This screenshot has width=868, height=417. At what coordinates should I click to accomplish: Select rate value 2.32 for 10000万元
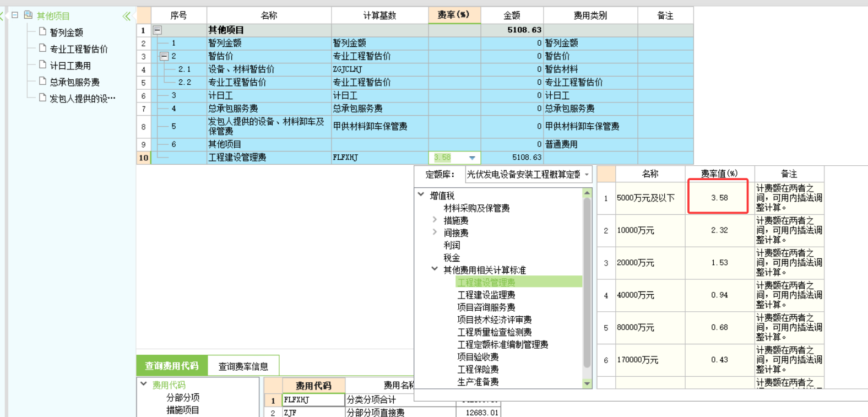click(719, 230)
